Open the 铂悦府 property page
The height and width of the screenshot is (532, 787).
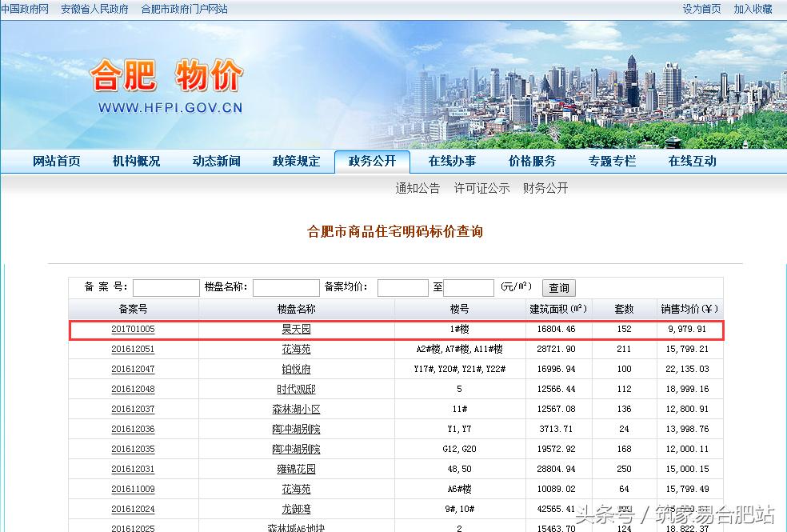point(295,368)
